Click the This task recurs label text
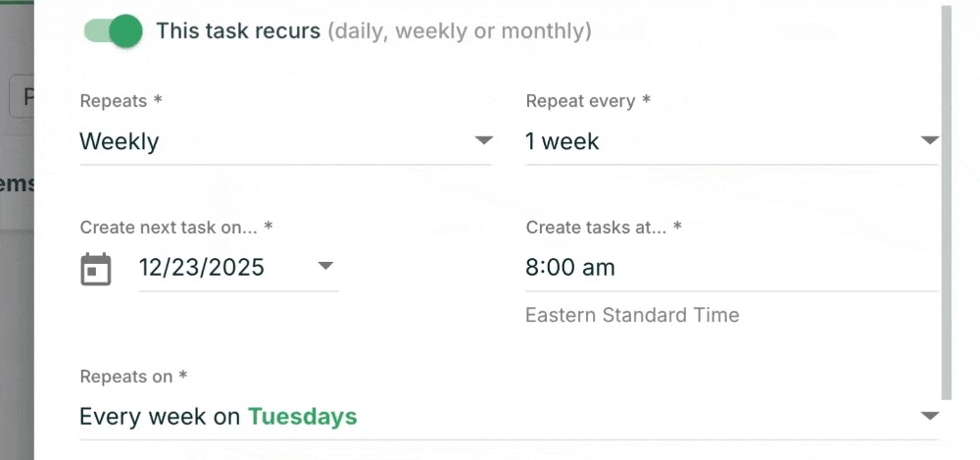The width and height of the screenshot is (980, 460). [238, 31]
